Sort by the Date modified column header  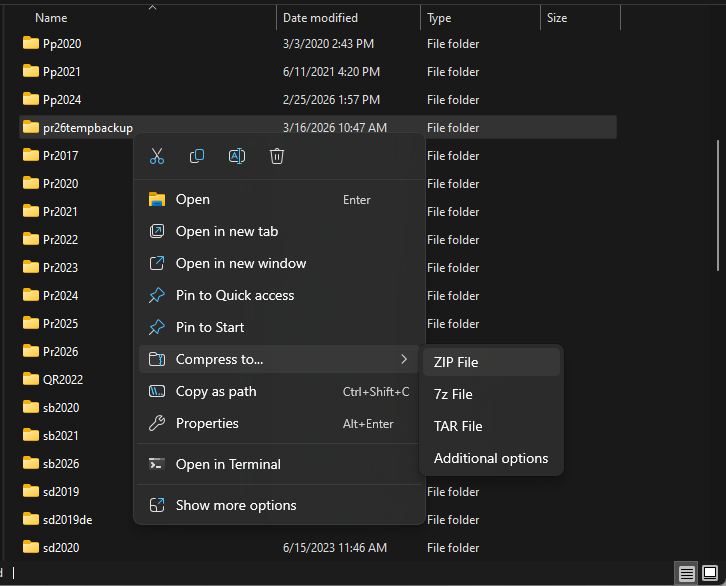click(x=320, y=18)
